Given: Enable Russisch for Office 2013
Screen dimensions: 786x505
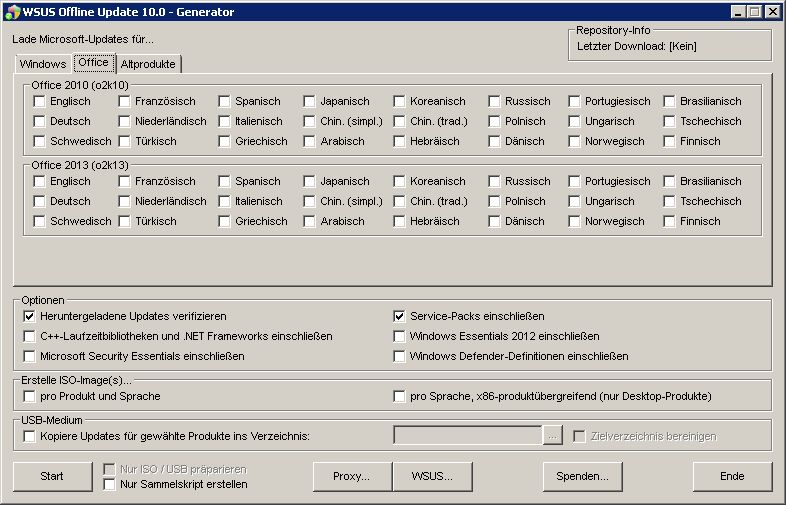Looking at the screenshot, I should (x=494, y=181).
